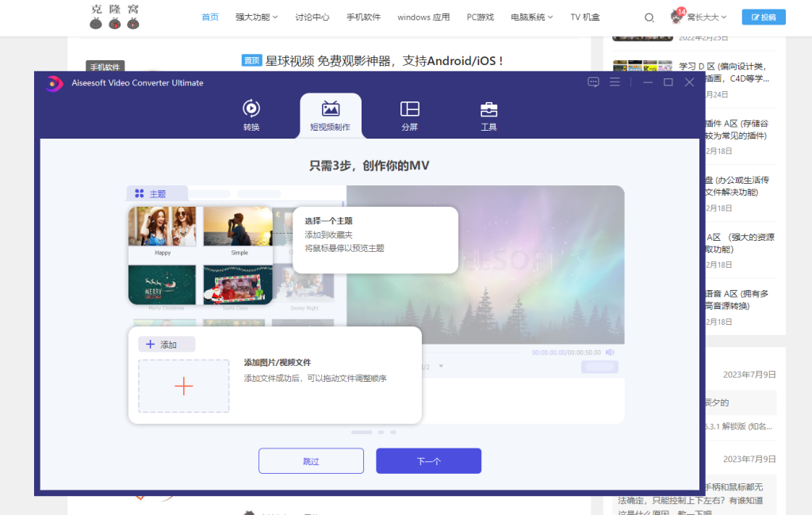Click the dashed plus box to add file
The width and height of the screenshot is (812, 515).
(x=184, y=386)
